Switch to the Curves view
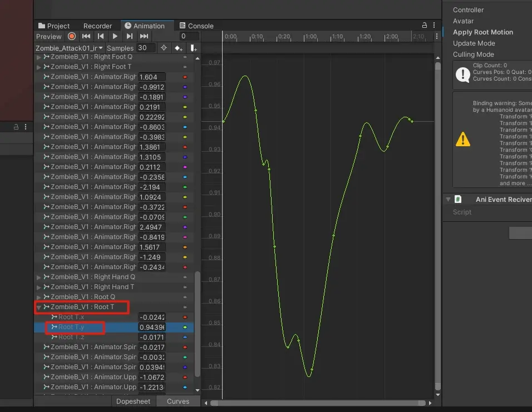532x412 pixels. [178, 401]
